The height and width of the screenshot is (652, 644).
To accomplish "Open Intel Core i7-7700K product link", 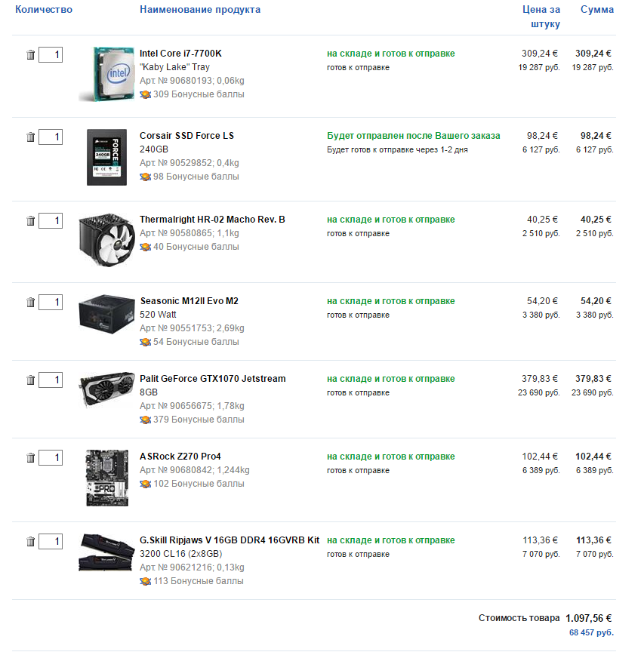I will click(180, 54).
